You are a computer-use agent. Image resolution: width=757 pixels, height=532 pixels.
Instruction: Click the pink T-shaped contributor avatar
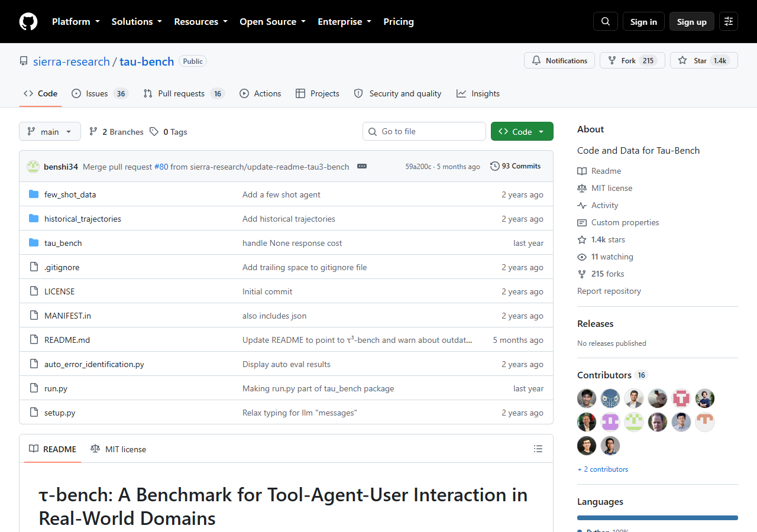[681, 398]
